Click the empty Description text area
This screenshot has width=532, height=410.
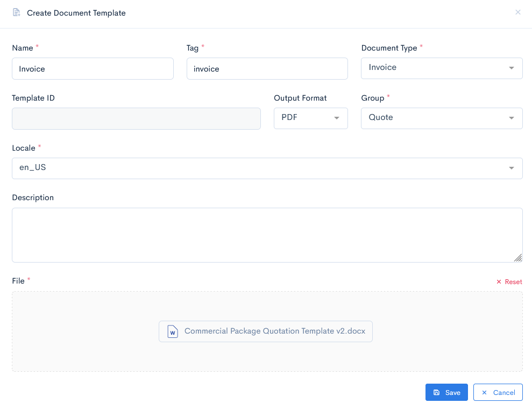coord(267,235)
